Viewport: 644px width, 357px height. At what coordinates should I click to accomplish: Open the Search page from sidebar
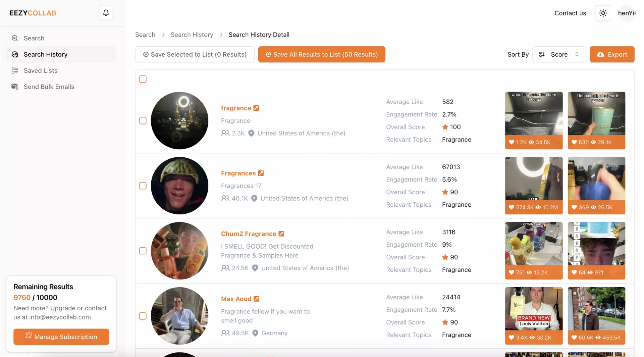pos(34,38)
